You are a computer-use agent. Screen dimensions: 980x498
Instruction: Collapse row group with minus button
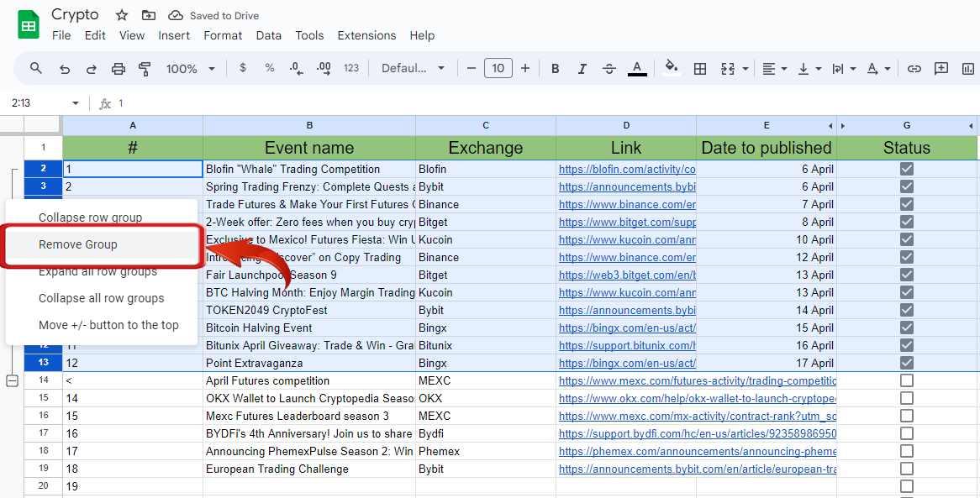point(12,380)
